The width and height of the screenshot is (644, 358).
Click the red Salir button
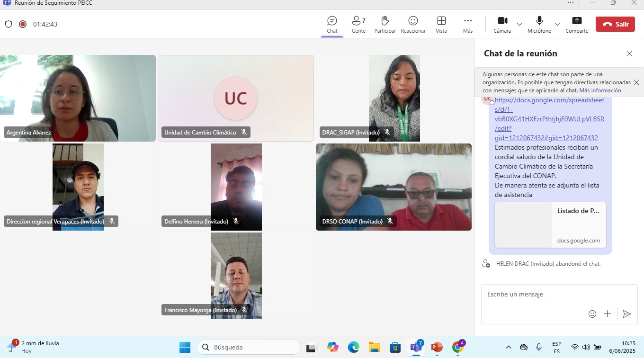point(615,24)
